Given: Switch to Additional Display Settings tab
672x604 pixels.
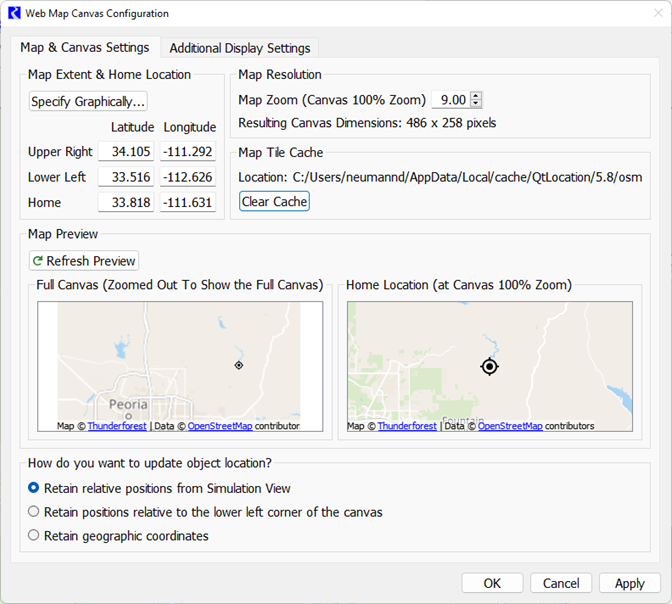Looking at the screenshot, I should 240,48.
